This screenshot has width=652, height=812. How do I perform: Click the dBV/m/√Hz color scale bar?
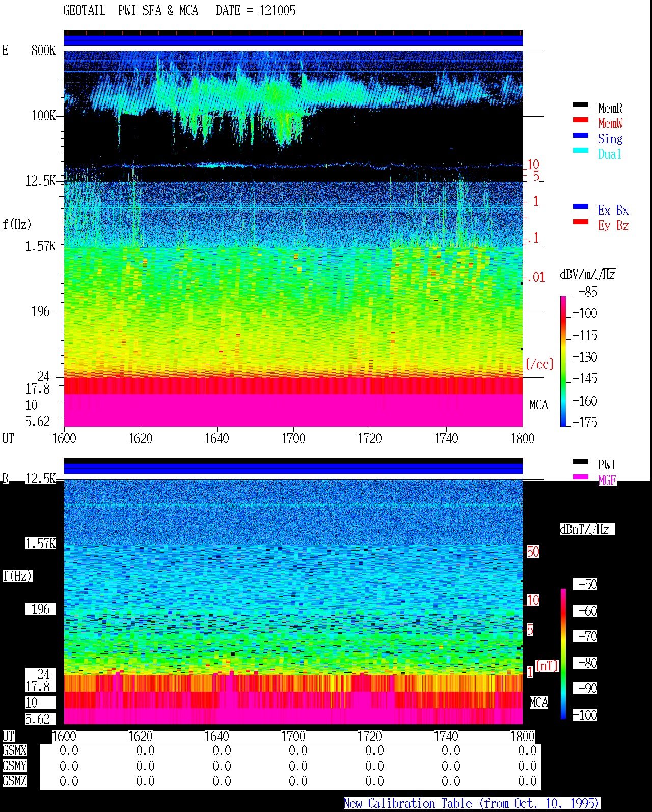(x=563, y=361)
